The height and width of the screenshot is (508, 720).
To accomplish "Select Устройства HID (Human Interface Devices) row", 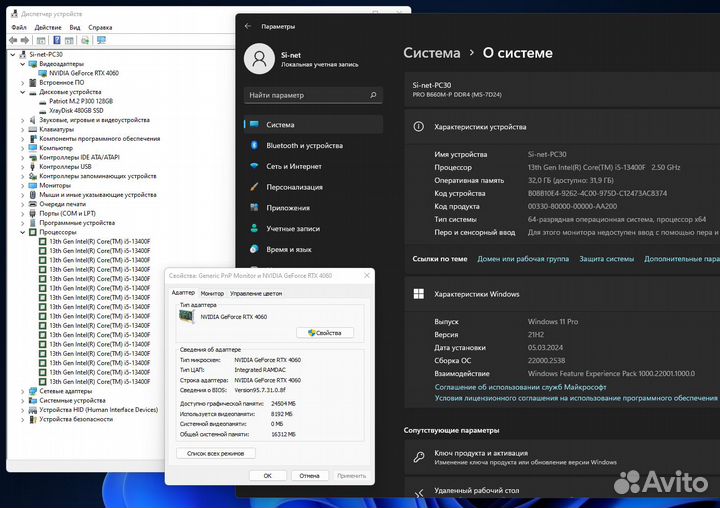I will [99, 410].
